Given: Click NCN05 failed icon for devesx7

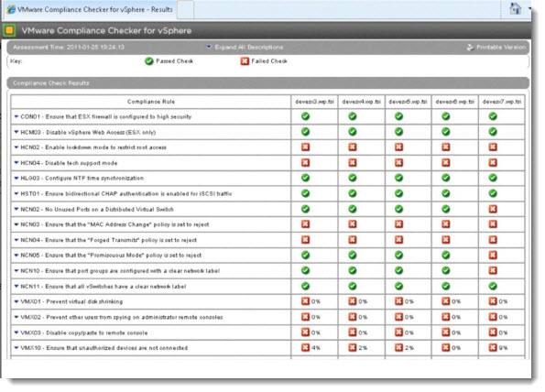Looking at the screenshot, I should 493,256.
